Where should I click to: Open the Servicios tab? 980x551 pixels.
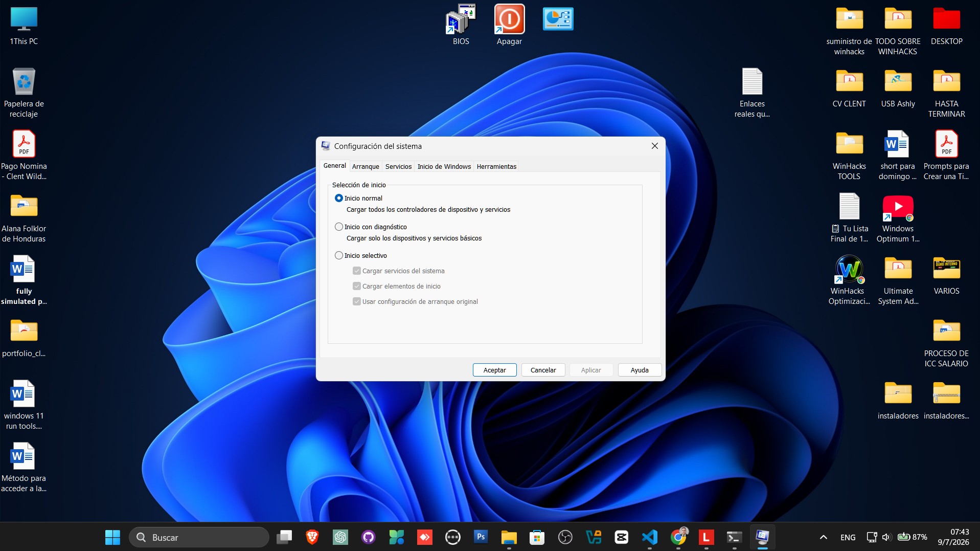398,166
